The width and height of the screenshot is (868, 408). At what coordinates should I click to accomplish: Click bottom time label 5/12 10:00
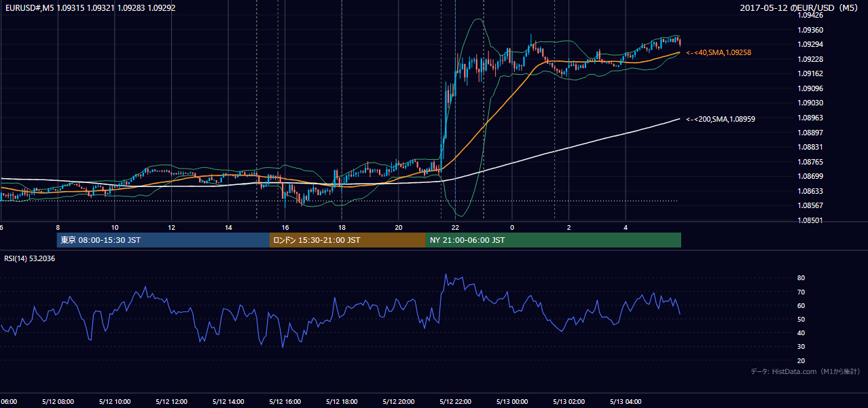(x=114, y=401)
